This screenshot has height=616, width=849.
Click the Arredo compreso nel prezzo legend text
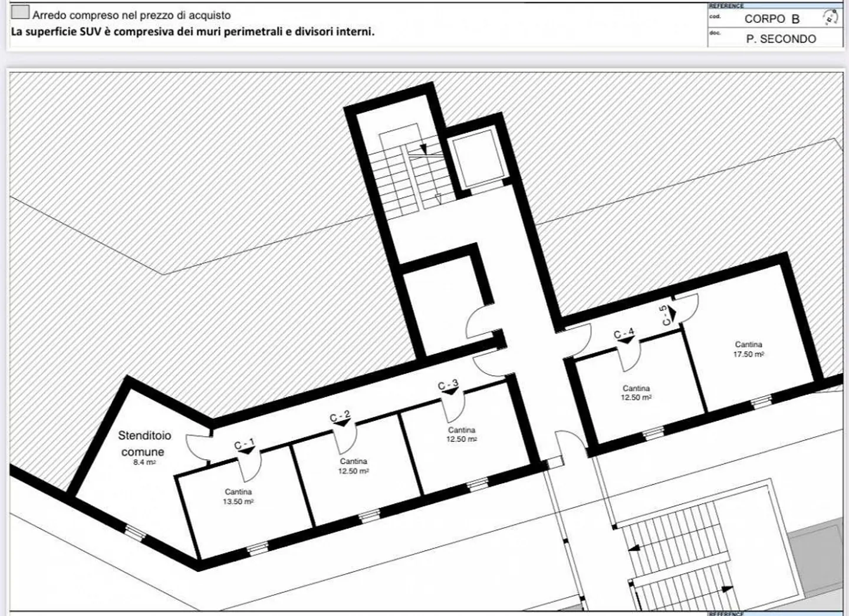click(x=131, y=15)
